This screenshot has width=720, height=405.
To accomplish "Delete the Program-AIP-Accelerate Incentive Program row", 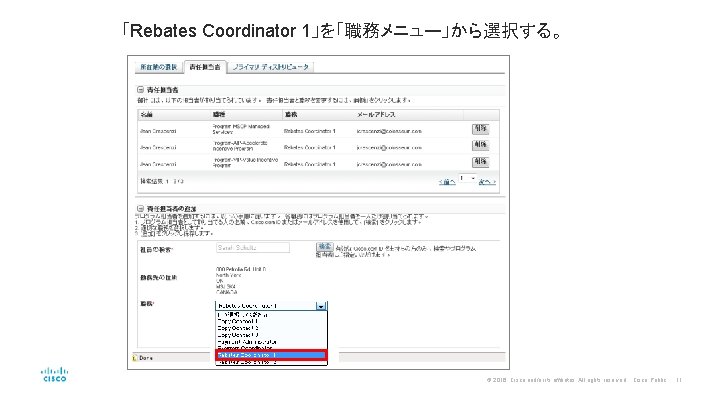I will (x=480, y=145).
